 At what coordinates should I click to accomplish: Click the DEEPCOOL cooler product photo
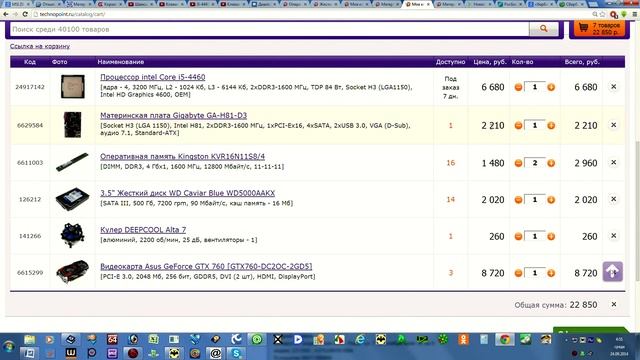(x=73, y=236)
